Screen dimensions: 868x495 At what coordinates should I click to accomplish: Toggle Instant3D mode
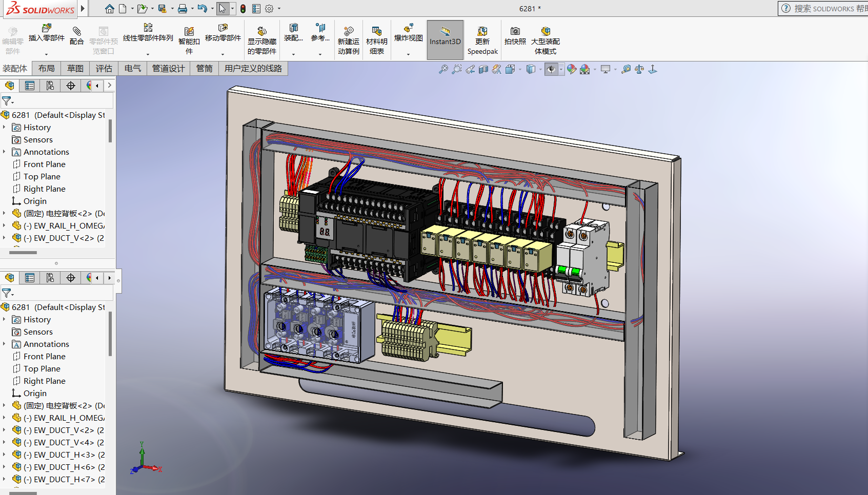point(445,37)
